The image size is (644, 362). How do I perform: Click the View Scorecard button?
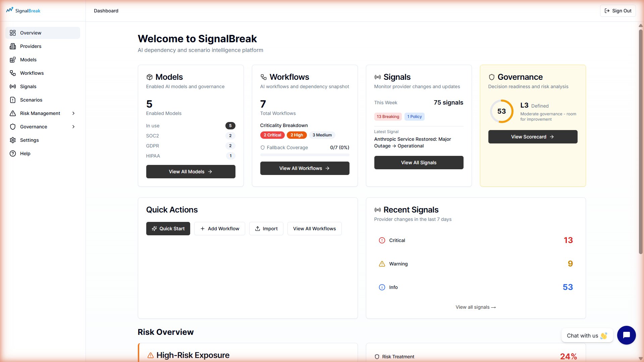[532, 137]
